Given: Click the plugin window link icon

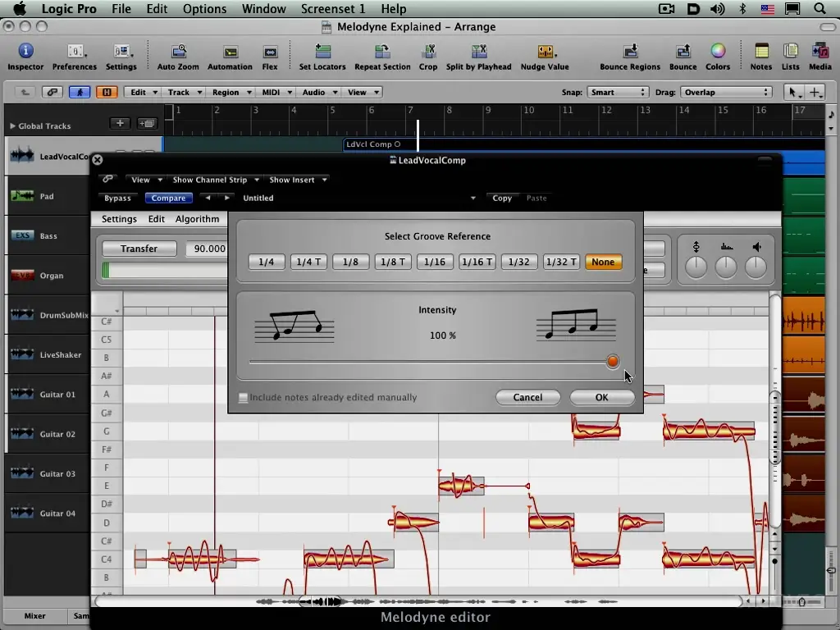Looking at the screenshot, I should click(x=107, y=179).
